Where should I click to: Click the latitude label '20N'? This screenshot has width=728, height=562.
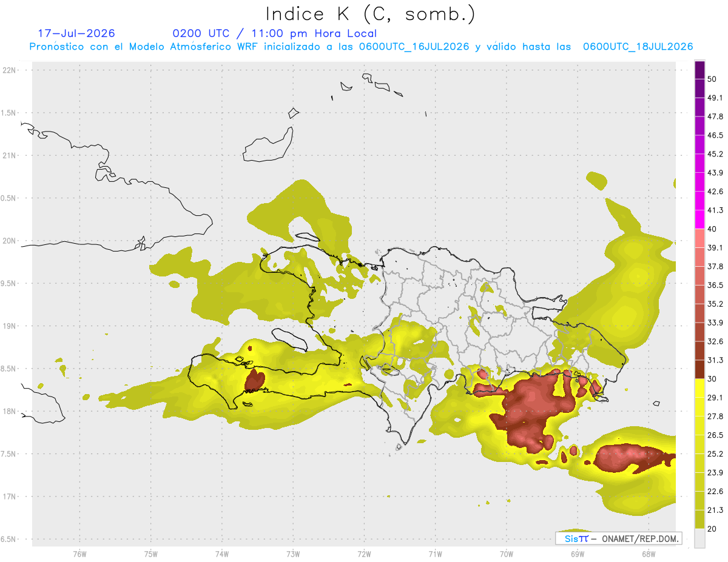tap(9, 241)
